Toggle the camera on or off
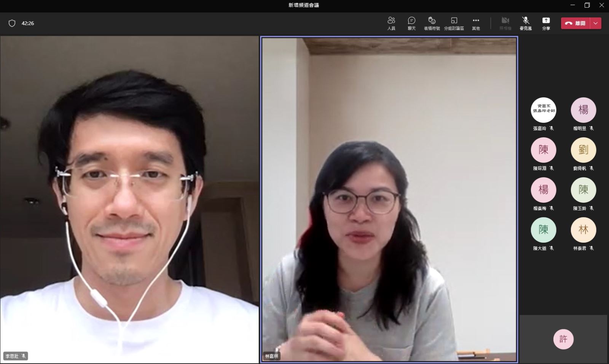Image resolution: width=609 pixels, height=364 pixels. pyautogui.click(x=505, y=23)
